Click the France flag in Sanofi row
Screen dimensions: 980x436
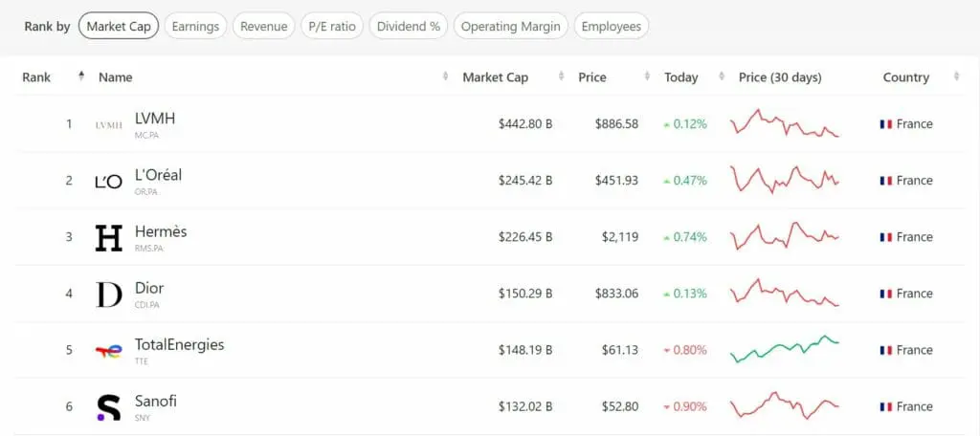tap(885, 406)
